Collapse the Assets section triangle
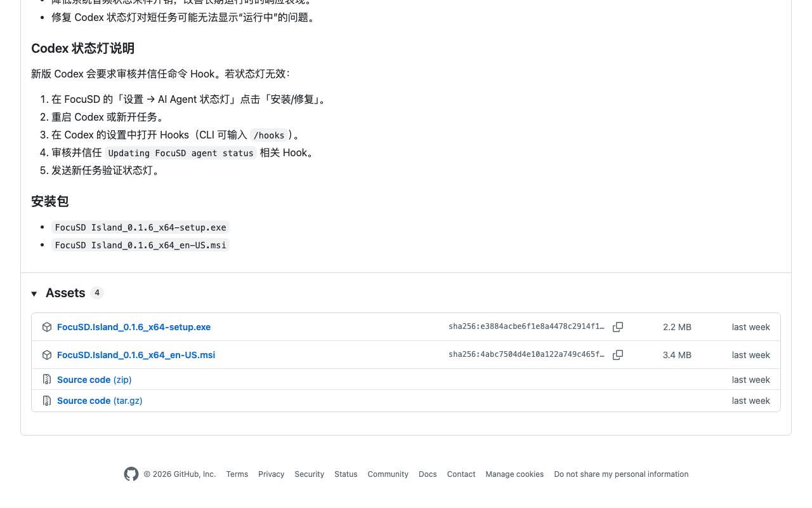Screen dimensions: 812x508 click(34, 293)
